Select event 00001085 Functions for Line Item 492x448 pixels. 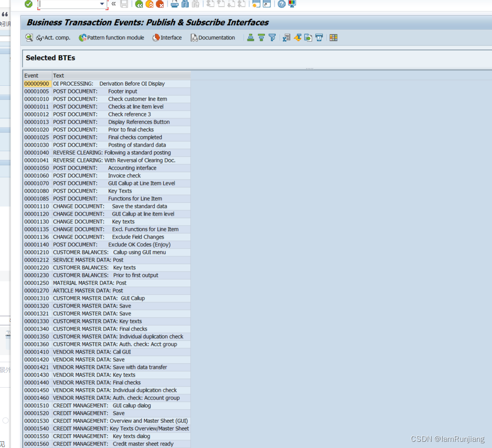coord(106,199)
